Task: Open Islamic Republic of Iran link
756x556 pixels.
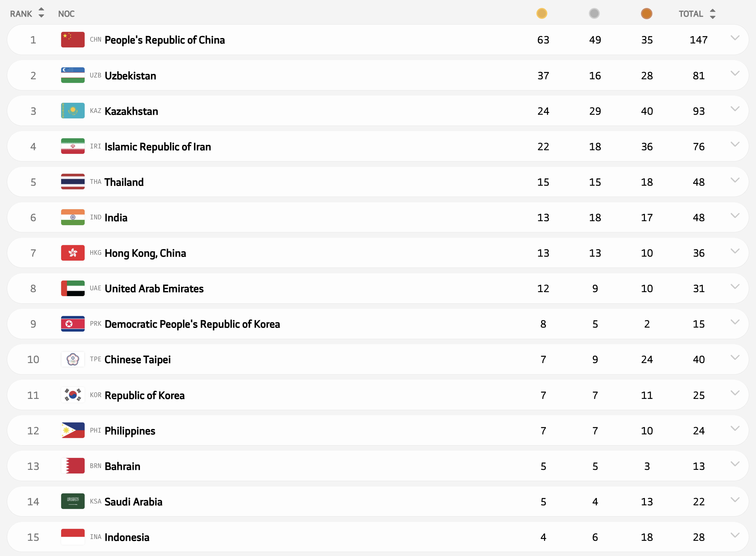Action: pos(158,147)
